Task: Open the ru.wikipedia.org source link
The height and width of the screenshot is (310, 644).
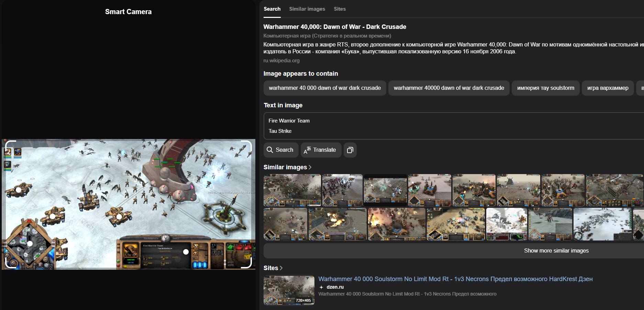Action: pyautogui.click(x=281, y=61)
